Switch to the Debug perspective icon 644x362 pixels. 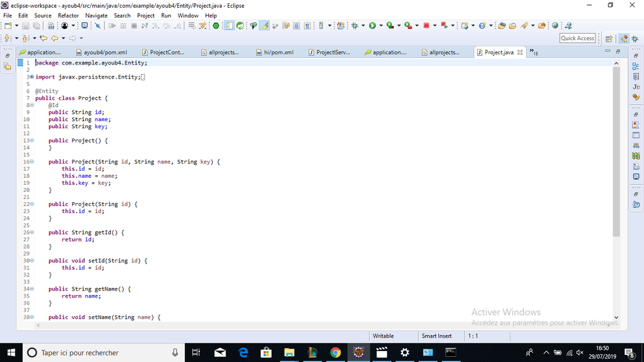pyautogui.click(x=635, y=39)
